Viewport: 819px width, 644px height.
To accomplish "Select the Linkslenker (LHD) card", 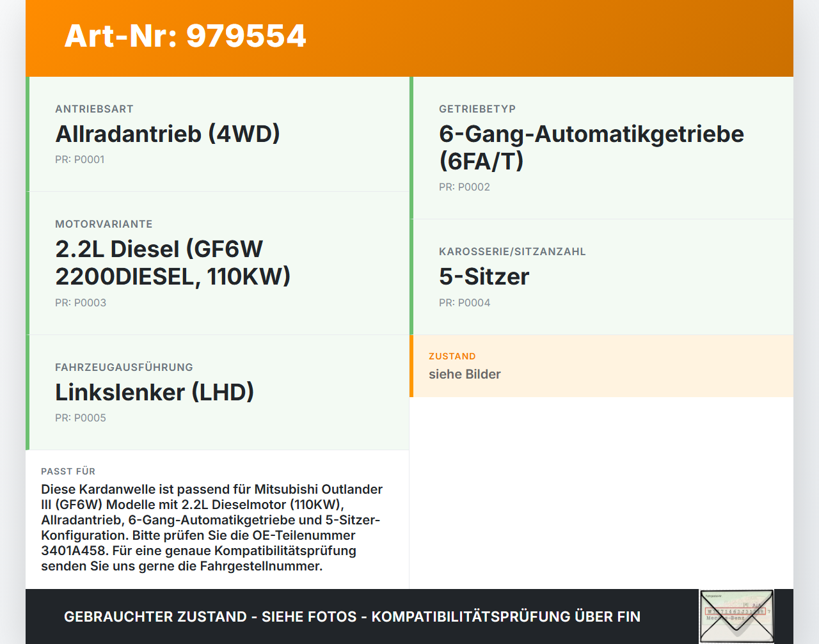I will (x=218, y=392).
